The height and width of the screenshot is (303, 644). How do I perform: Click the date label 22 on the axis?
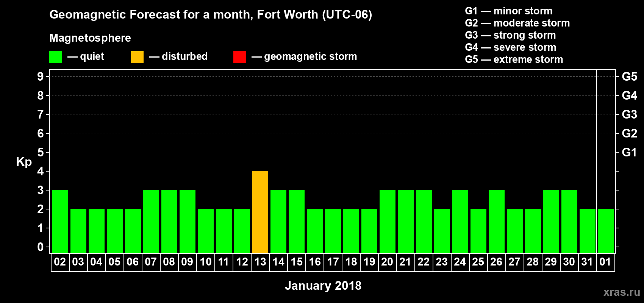(x=424, y=262)
